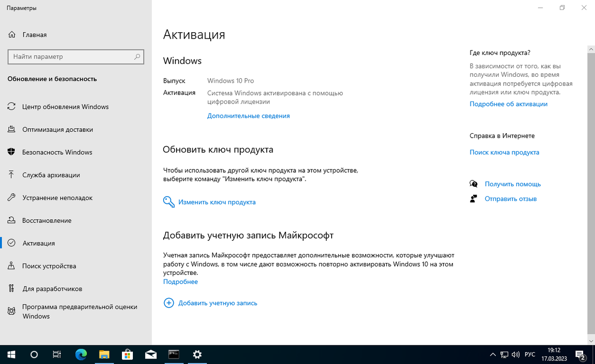
Task: Click the РУС language indicator
Action: [530, 355]
